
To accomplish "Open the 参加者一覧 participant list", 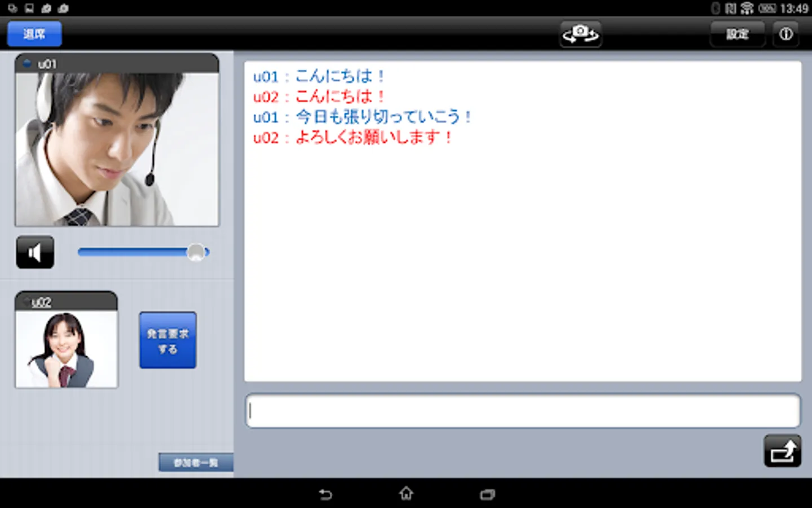I will click(x=196, y=463).
